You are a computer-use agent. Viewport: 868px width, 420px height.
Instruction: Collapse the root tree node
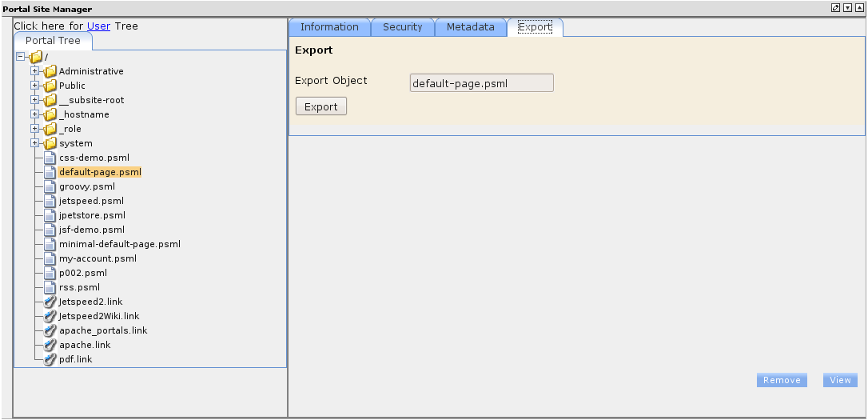coord(21,57)
